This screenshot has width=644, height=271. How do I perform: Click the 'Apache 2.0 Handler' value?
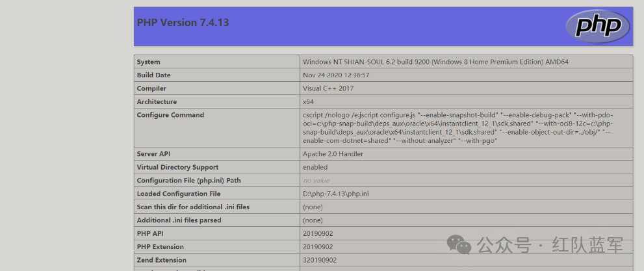point(333,154)
